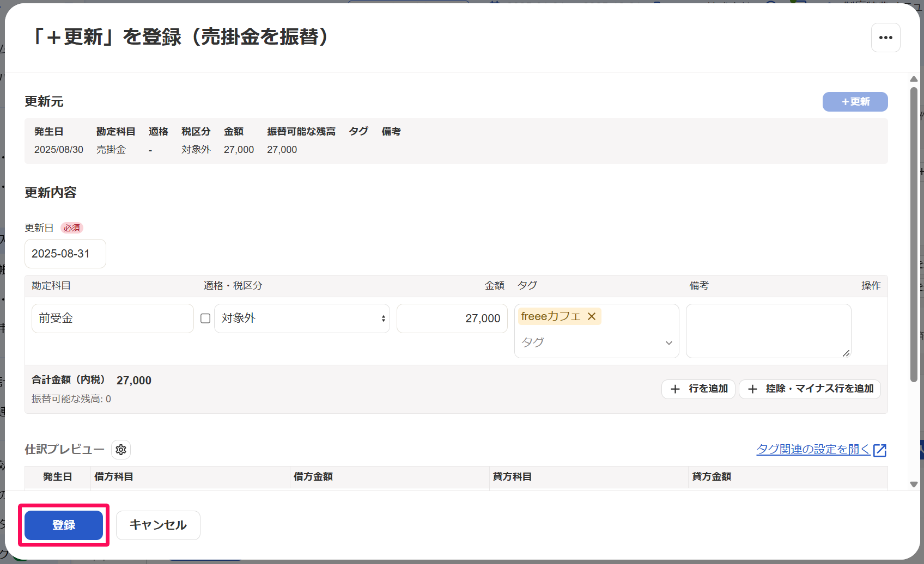Open the three-dot more options menu
This screenshot has width=924, height=564.
[885, 38]
